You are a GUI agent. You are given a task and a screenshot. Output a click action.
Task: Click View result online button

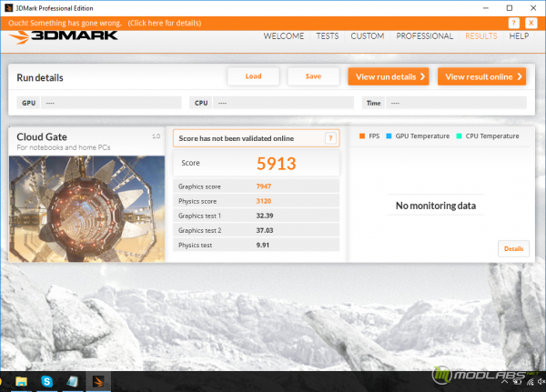pos(481,76)
